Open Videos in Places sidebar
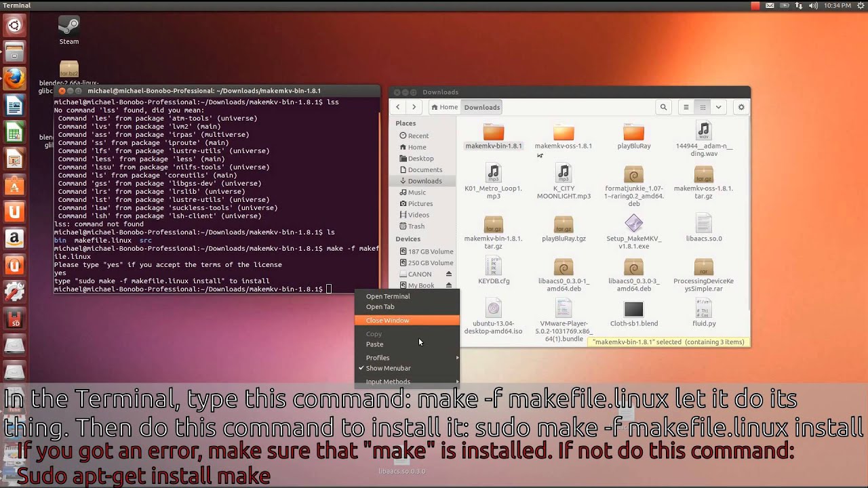 (x=418, y=215)
